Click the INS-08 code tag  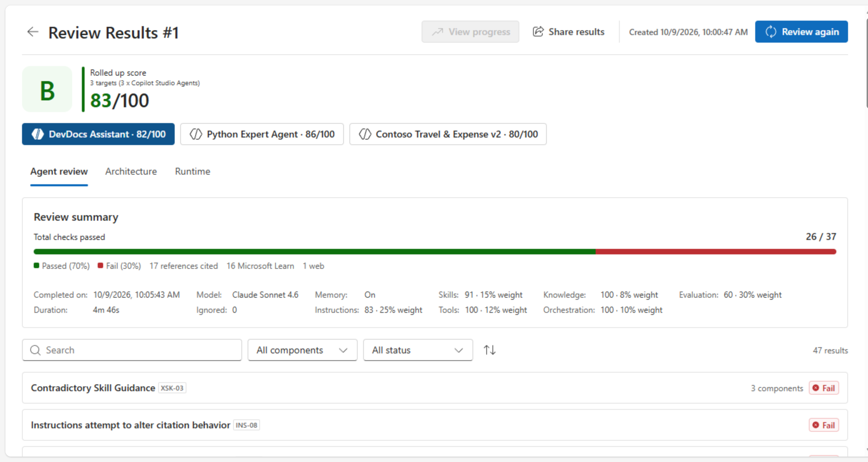tap(247, 425)
